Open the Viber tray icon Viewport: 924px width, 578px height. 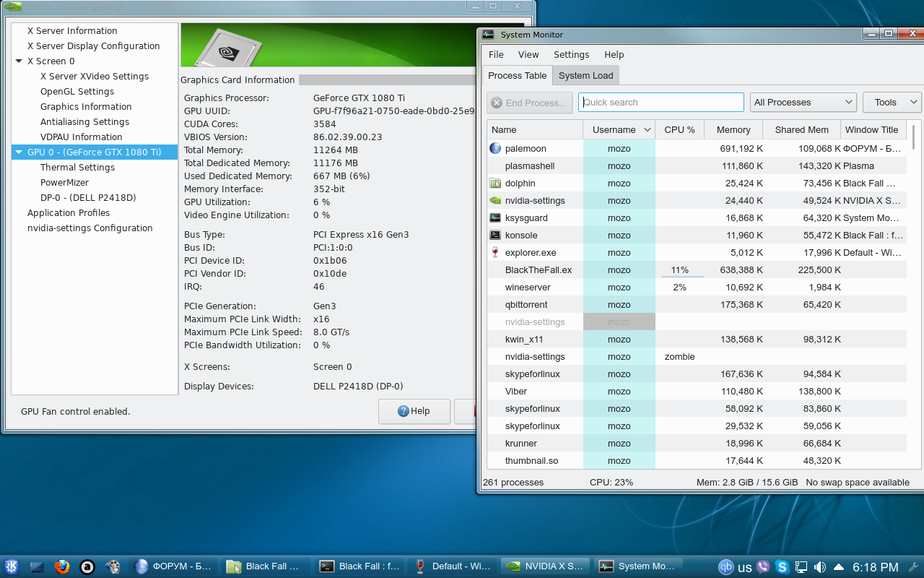pyautogui.click(x=764, y=567)
